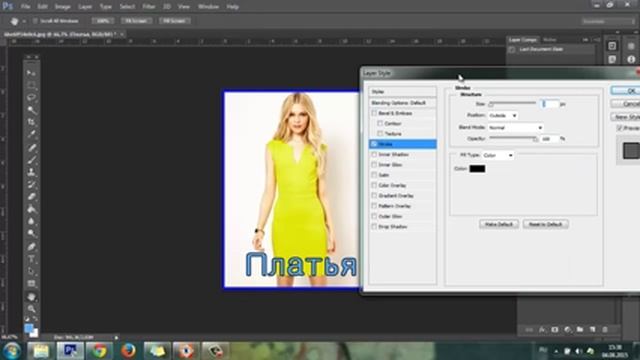The image size is (640, 360).
Task: Enable the Drop Shadow checkbox
Action: [374, 227]
